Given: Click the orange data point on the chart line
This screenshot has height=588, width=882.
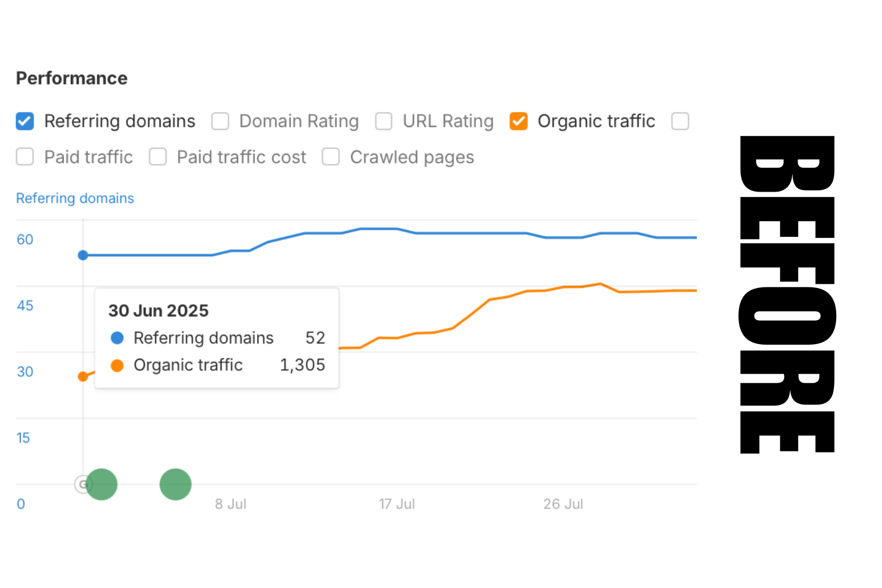Looking at the screenshot, I should click(83, 377).
